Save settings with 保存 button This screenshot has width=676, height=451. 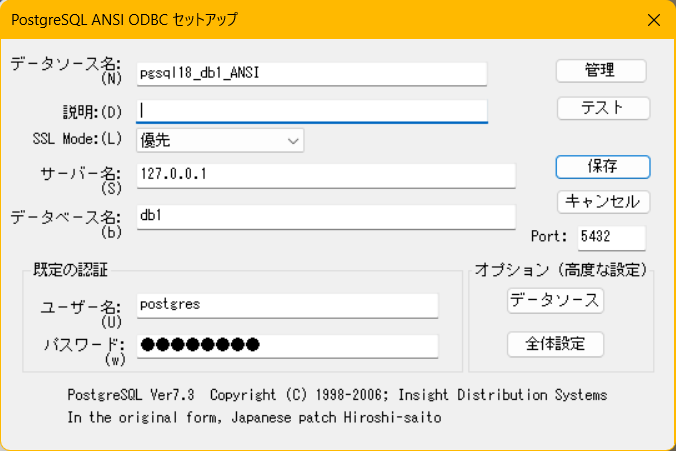click(x=603, y=167)
